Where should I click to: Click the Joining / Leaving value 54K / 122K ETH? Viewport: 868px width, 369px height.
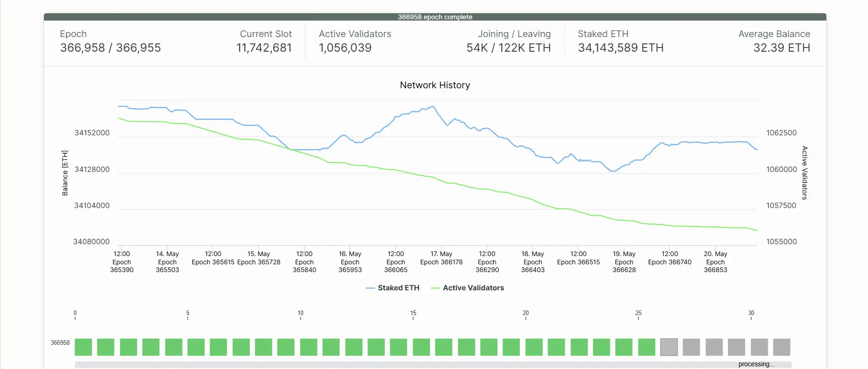click(x=508, y=48)
